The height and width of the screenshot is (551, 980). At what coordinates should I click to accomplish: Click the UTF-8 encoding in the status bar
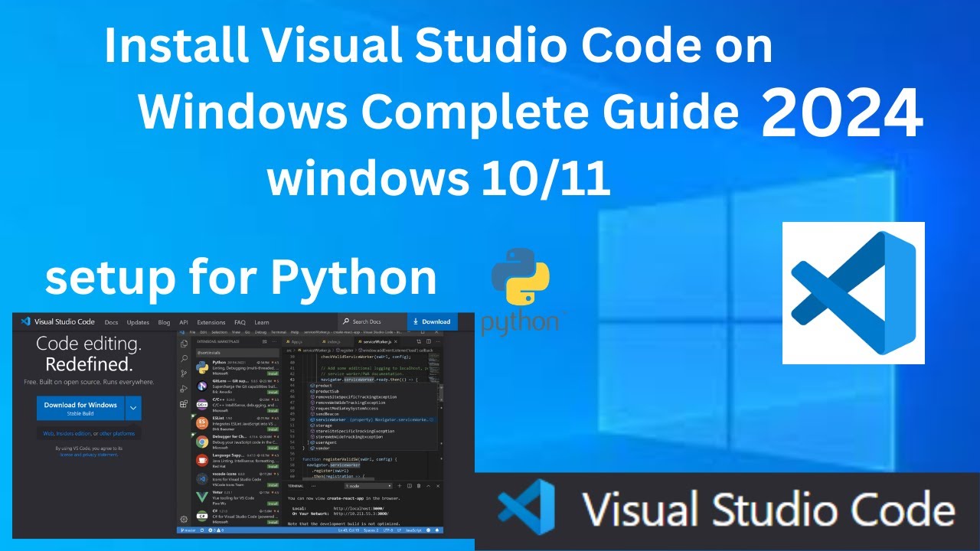coord(388,530)
